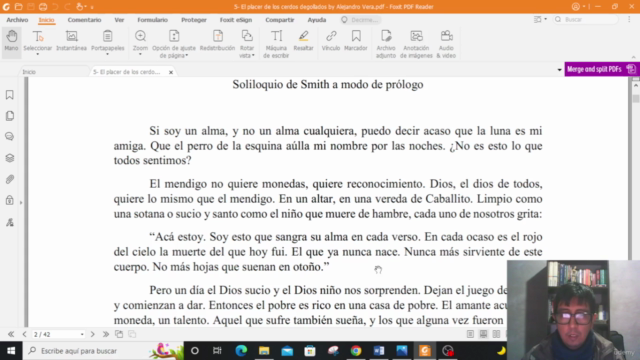Open the Archivo menu
The height and width of the screenshot is (360, 640).
[17, 20]
